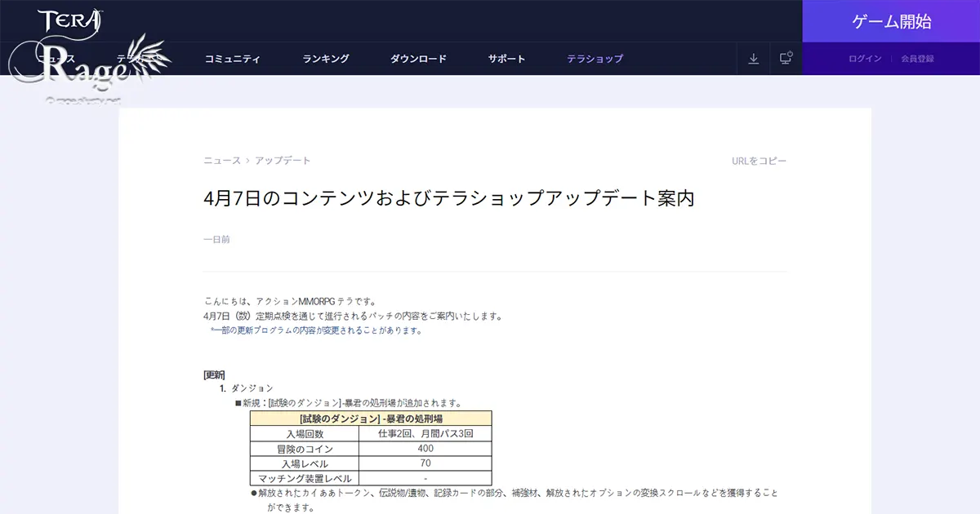Open the ランキング navigation menu
This screenshot has width=980, height=514.
(x=325, y=58)
